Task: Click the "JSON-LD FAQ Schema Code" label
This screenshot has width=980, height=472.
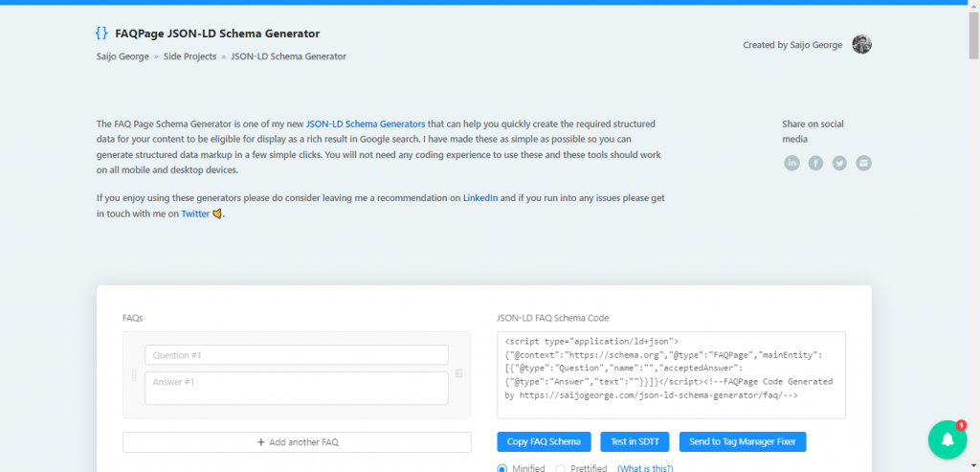Action: click(x=553, y=318)
